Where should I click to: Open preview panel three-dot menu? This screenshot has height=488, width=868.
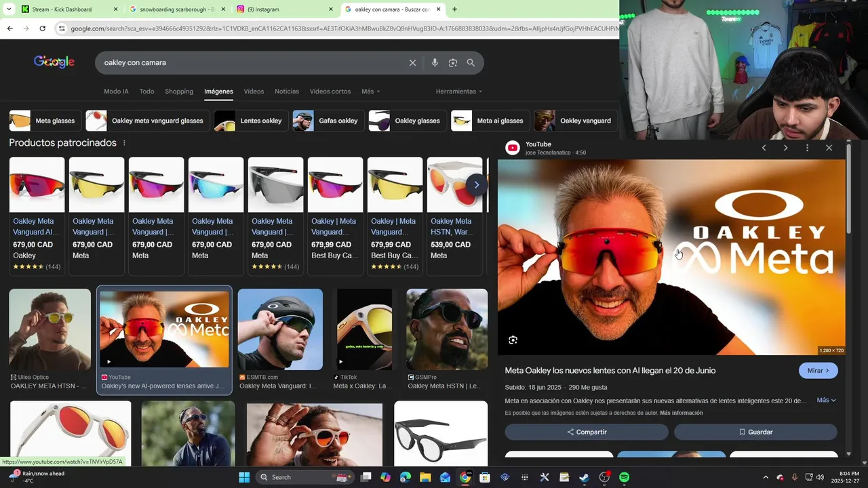pos(807,148)
